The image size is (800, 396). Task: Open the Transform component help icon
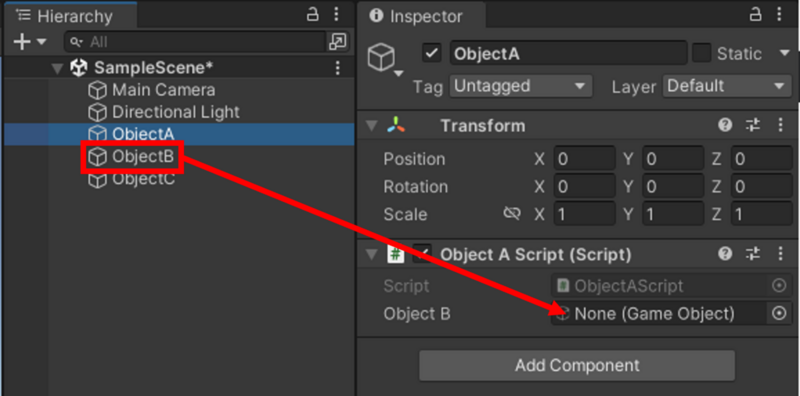(x=725, y=125)
